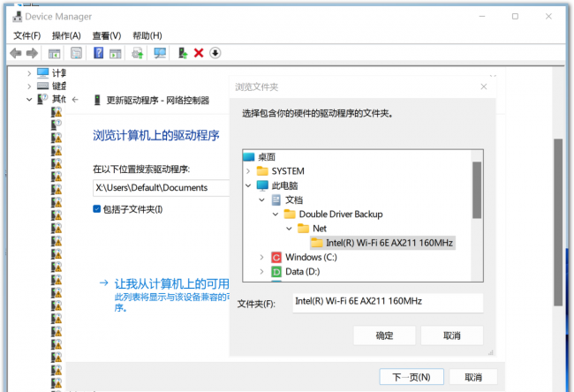The image size is (574, 392).
Task: Click the This PC monitor icon in tree
Action: pyautogui.click(x=262, y=185)
